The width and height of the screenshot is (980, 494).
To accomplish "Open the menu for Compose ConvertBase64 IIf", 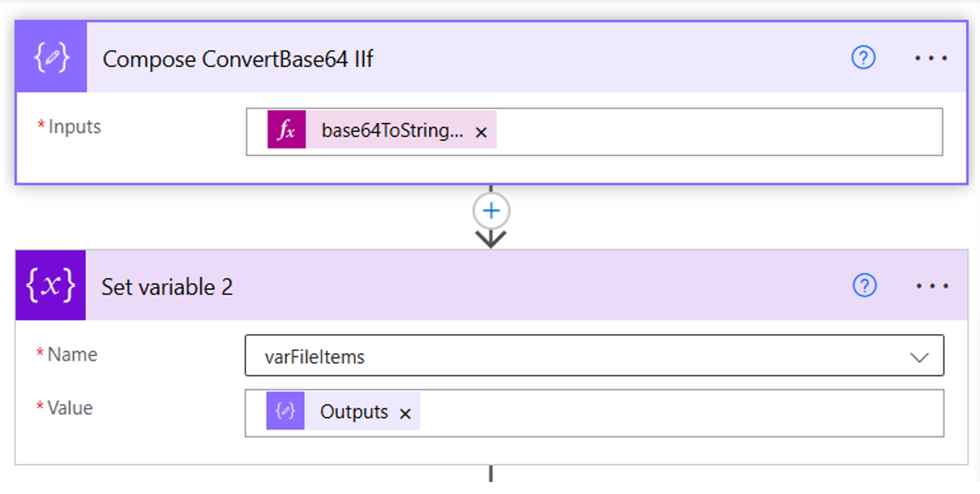I will (x=931, y=57).
